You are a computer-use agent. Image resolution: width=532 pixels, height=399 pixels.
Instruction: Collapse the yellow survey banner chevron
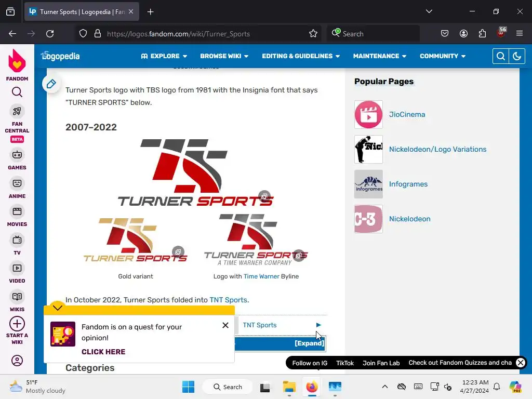[x=57, y=308]
